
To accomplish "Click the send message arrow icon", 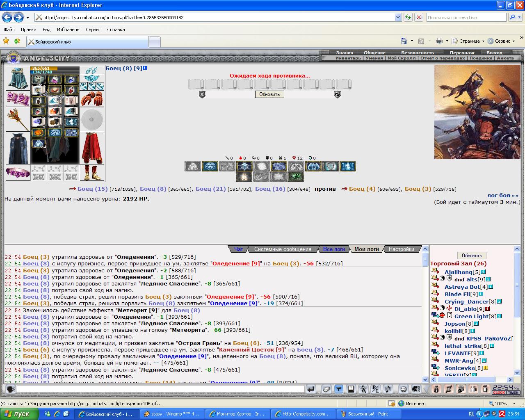I will click(311, 389).
